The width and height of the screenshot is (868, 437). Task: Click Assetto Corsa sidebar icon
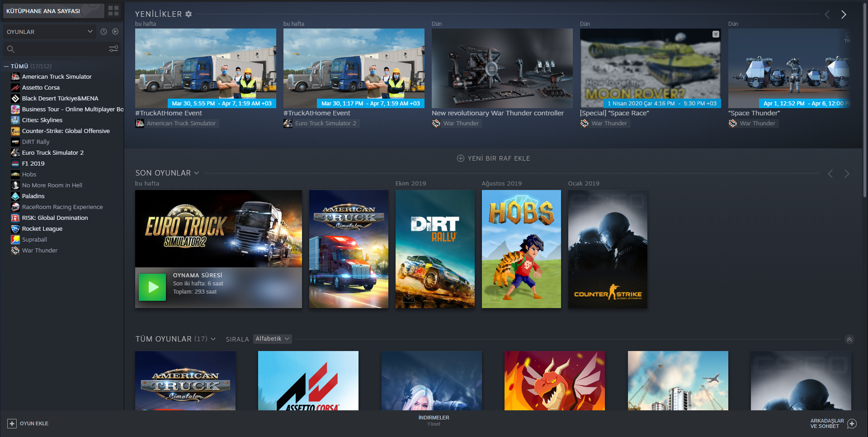(15, 87)
